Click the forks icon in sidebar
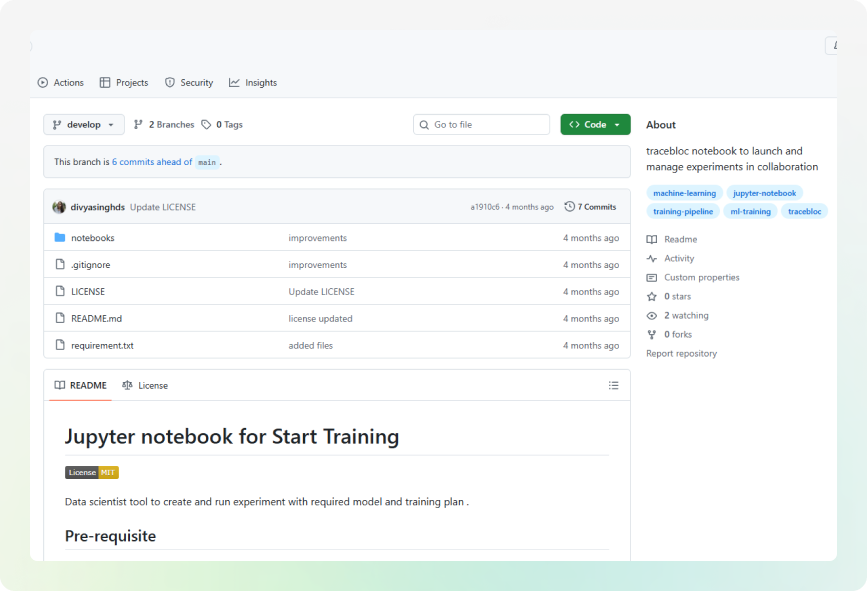Viewport: 867px width, 591px height. pos(652,335)
